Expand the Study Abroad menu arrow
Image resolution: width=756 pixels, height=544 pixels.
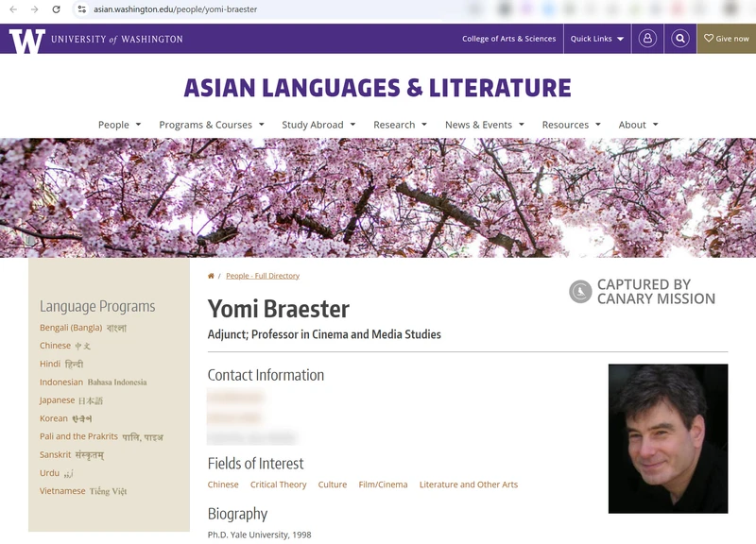pos(352,125)
